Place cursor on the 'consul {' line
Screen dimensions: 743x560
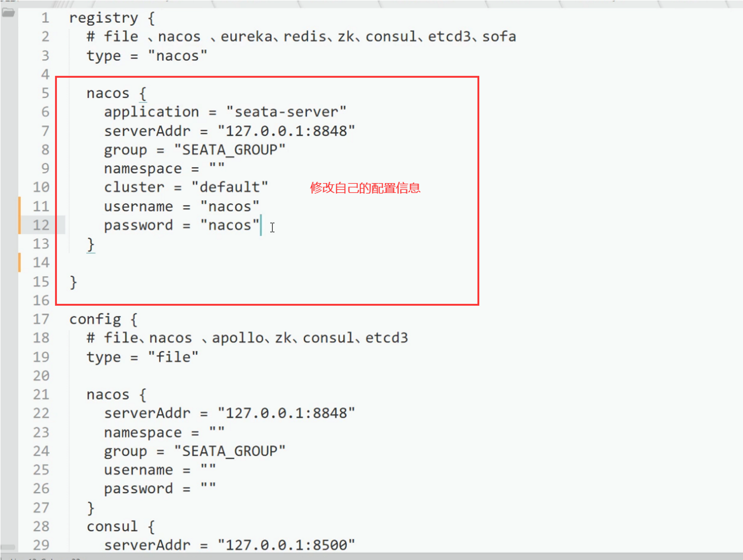click(121, 526)
